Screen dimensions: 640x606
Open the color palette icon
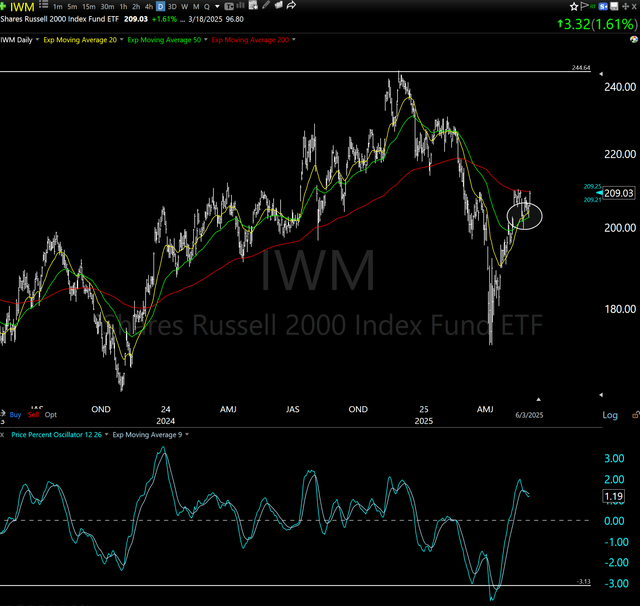634,40
